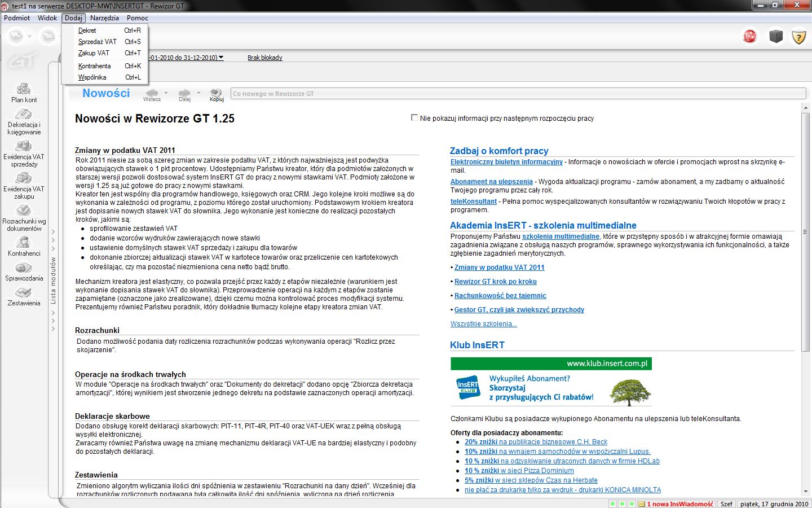Image resolution: width=812 pixels, height=508 pixels.
Task: Open the Sprawozdania module
Action: pos(24,271)
